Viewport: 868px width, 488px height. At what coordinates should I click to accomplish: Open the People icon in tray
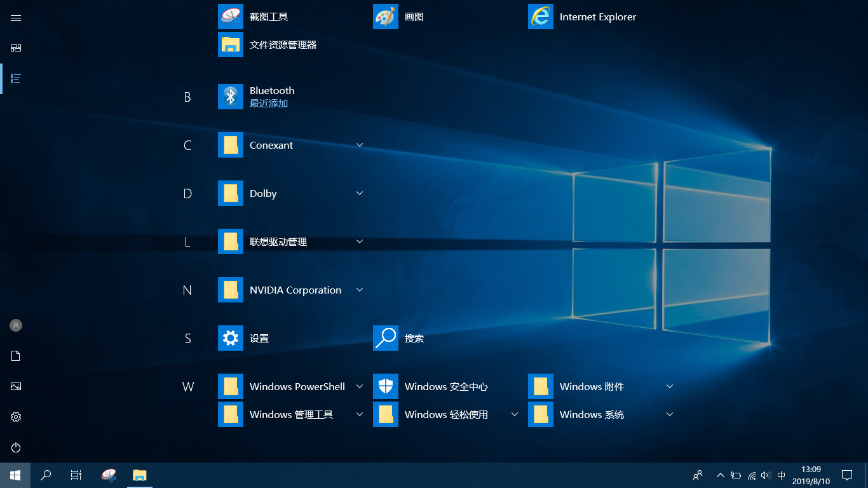click(698, 475)
